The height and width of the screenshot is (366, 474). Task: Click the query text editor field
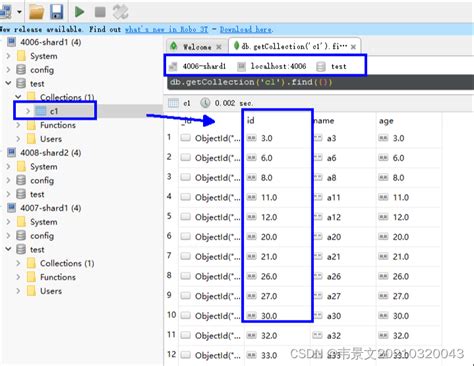pyautogui.click(x=320, y=82)
